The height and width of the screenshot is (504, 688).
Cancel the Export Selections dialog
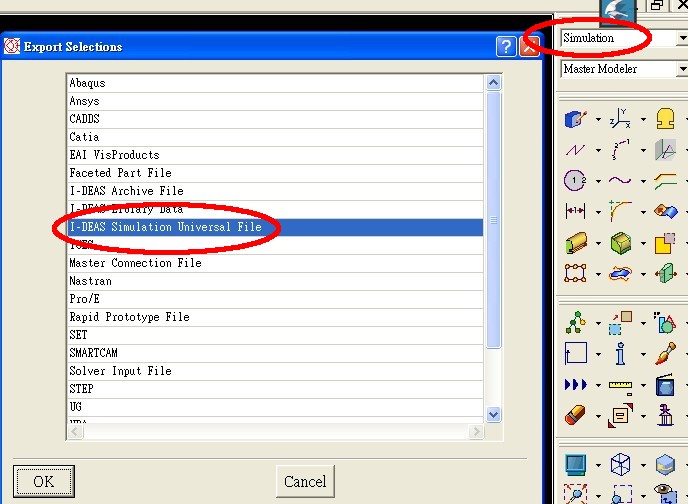point(305,482)
